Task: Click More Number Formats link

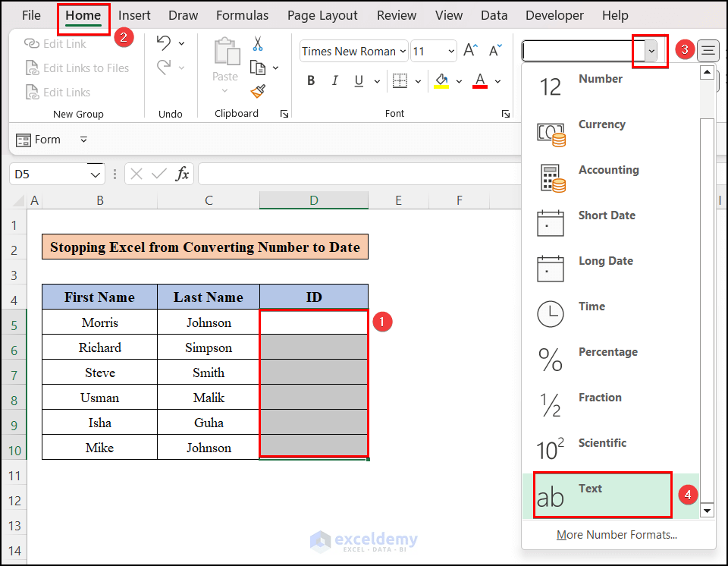Action: click(616, 534)
